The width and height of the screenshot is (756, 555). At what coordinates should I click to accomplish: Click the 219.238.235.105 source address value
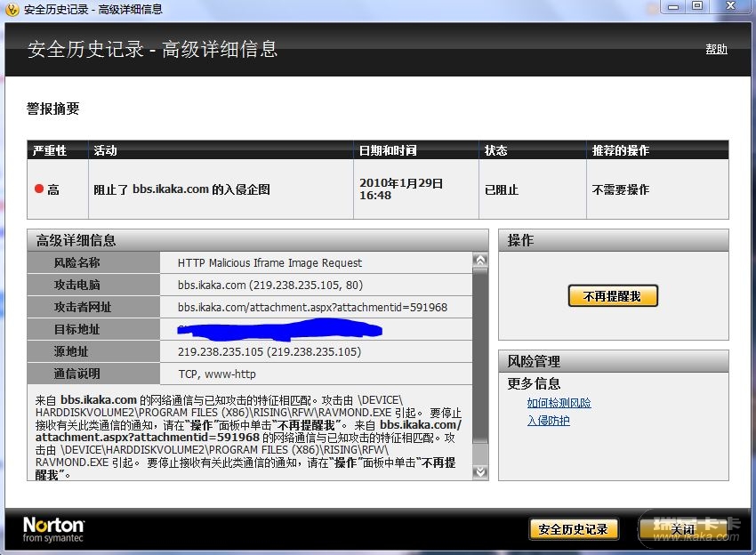(x=269, y=351)
